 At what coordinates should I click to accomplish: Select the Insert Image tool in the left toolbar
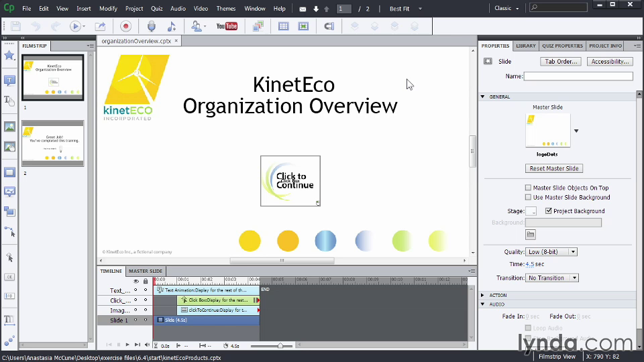(9, 127)
